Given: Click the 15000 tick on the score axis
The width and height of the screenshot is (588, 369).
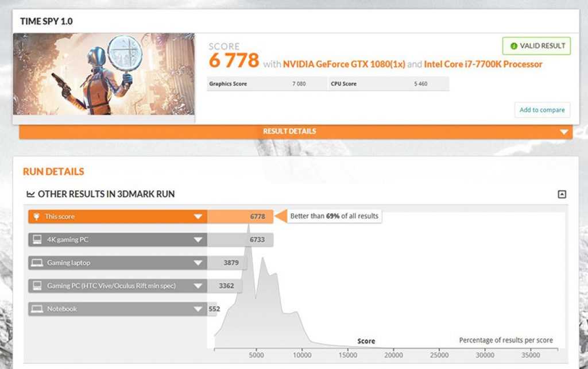Looking at the screenshot, I should [347, 355].
